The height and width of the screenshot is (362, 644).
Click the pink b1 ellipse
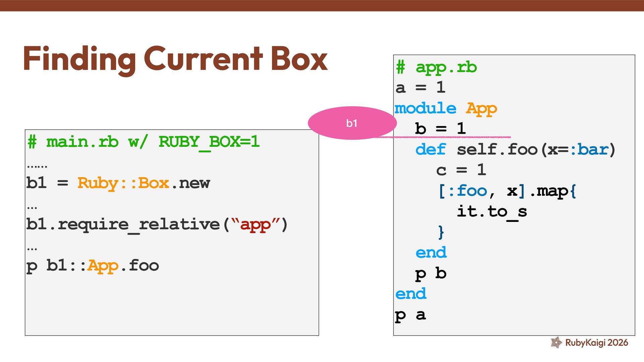pyautogui.click(x=352, y=123)
